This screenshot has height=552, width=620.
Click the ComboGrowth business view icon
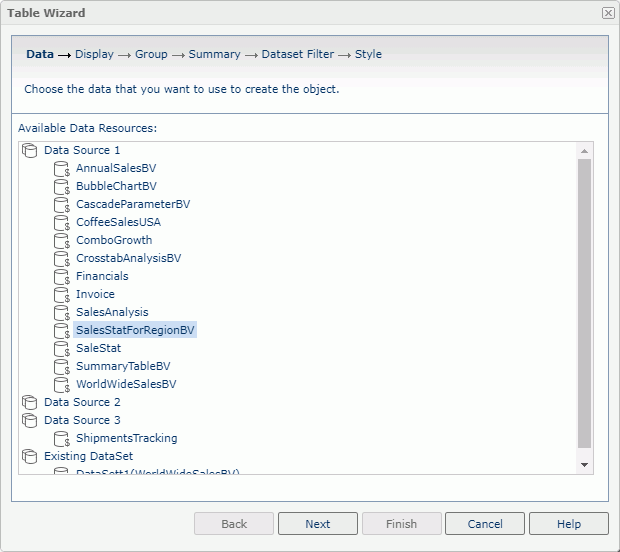61,240
